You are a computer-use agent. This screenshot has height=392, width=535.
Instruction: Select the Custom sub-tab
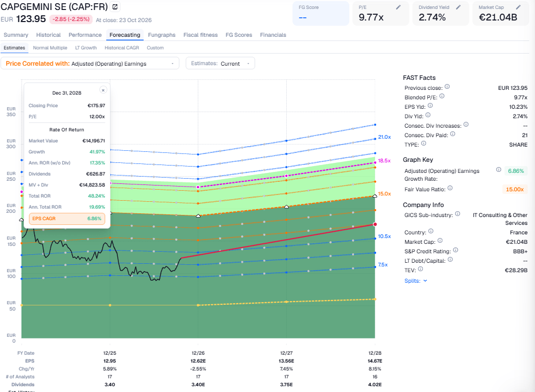tap(155, 48)
